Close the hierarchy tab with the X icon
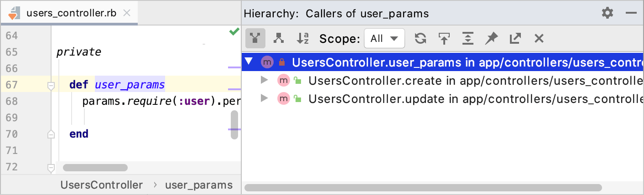The width and height of the screenshot is (644, 195). pos(539,39)
